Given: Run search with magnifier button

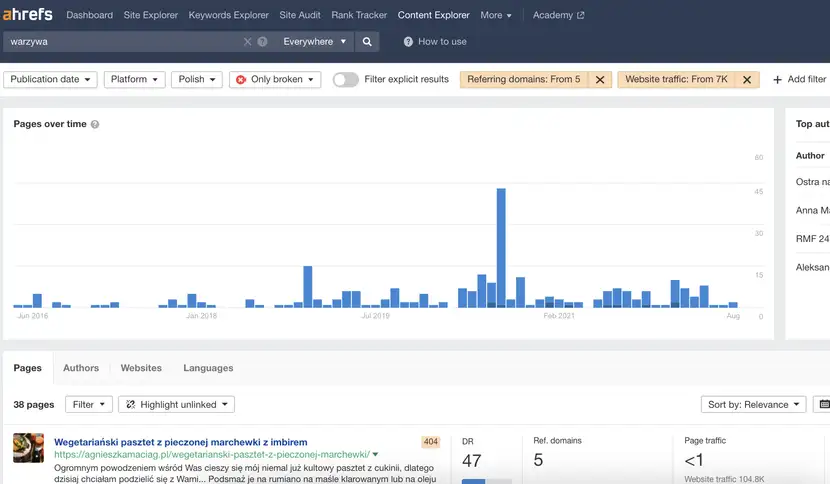Looking at the screenshot, I should [x=367, y=41].
